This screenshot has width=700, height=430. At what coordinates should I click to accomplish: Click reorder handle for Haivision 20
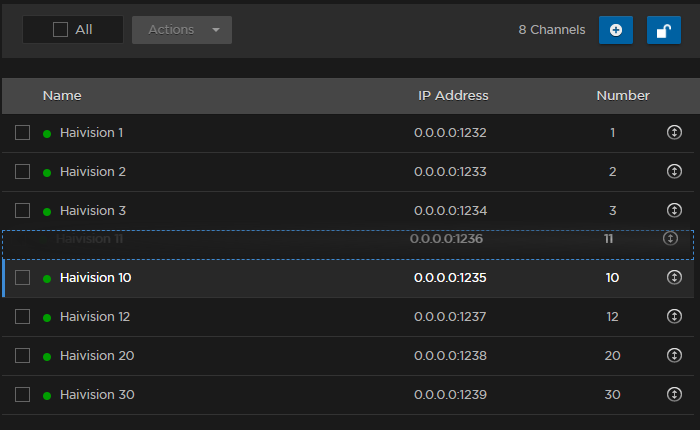674,355
